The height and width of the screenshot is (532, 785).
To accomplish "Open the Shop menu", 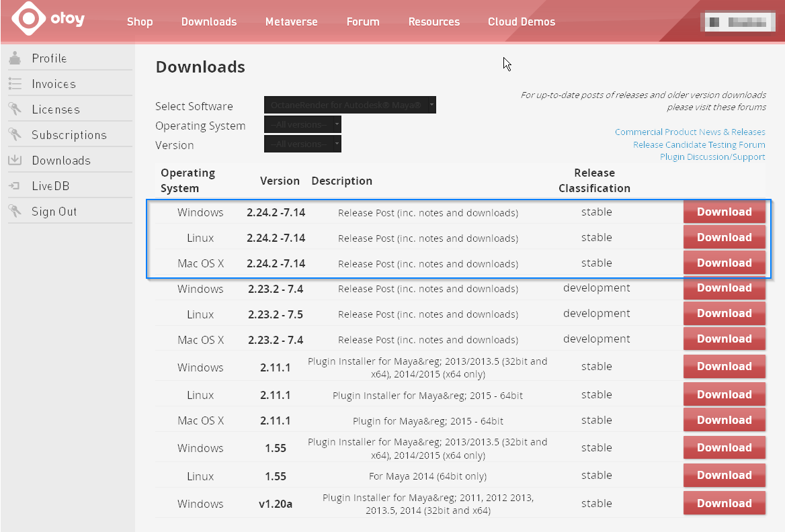I will 140,21.
